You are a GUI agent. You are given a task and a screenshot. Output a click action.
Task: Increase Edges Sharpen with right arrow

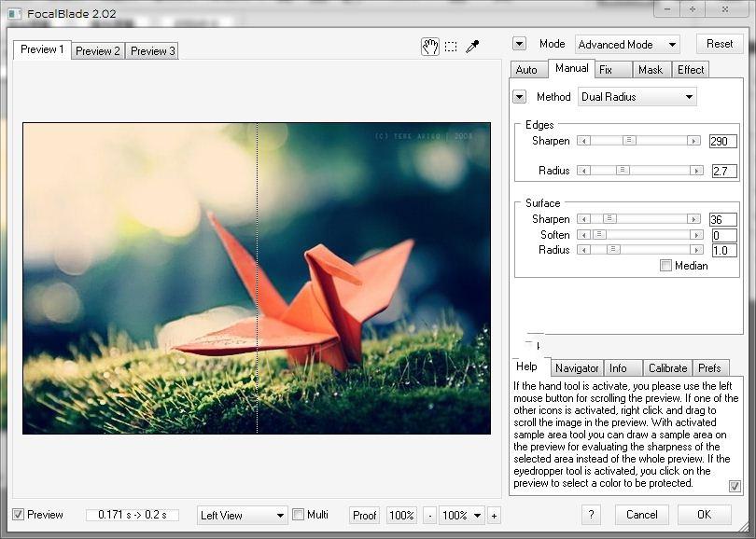pyautogui.click(x=693, y=141)
